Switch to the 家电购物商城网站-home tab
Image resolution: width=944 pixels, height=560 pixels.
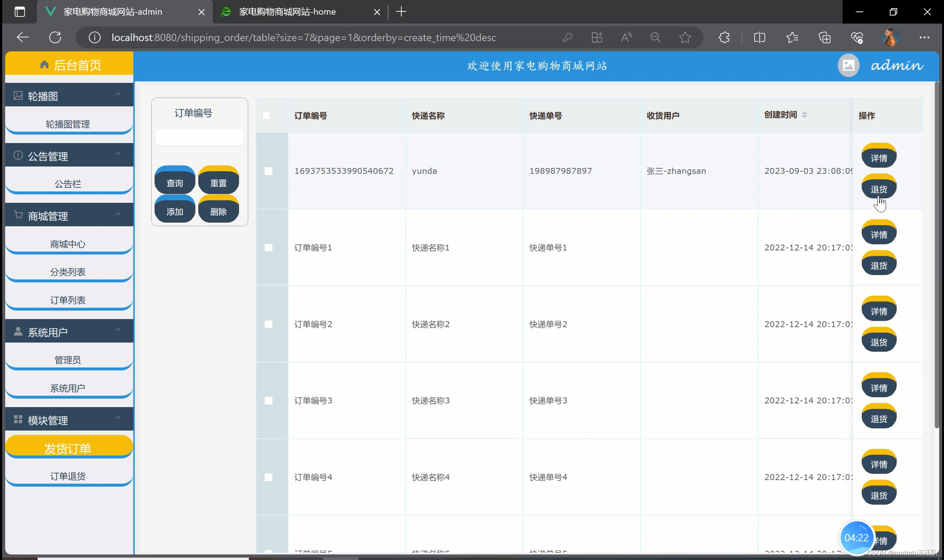click(287, 12)
